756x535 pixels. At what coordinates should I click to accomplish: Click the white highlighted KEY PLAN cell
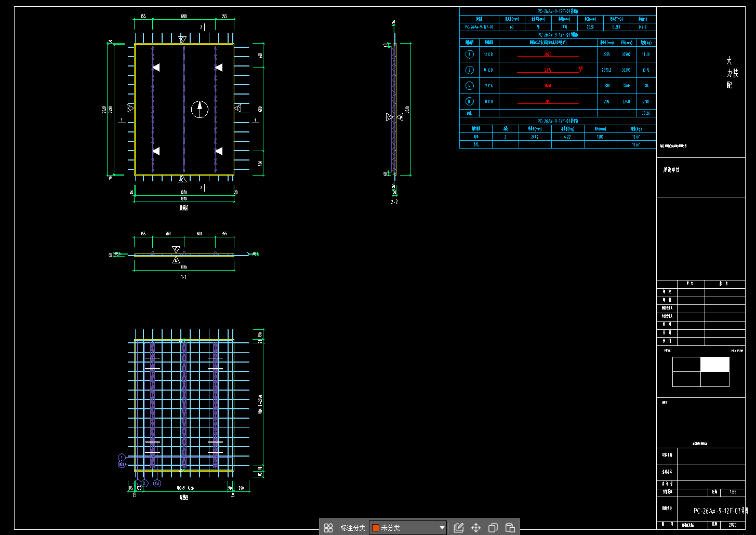[715, 365]
